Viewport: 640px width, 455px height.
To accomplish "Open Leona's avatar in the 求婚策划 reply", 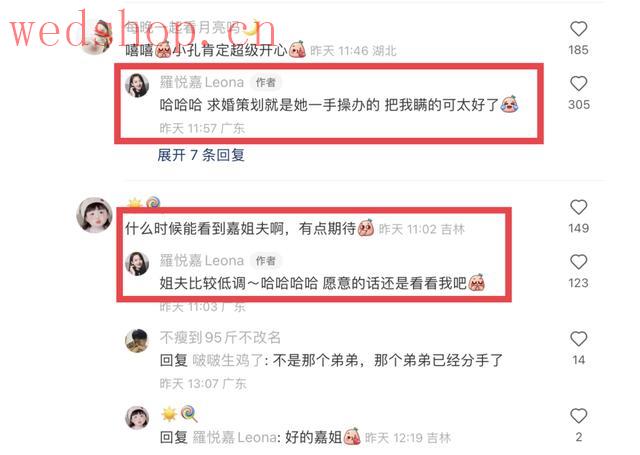I will click(x=137, y=85).
